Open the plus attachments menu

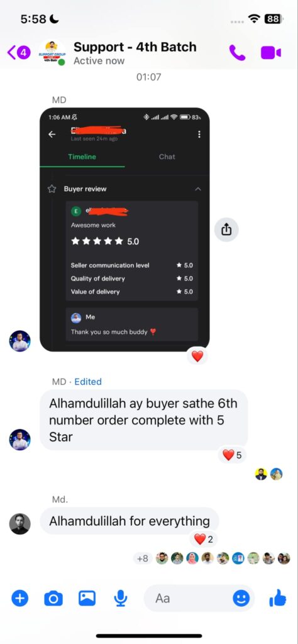point(19,599)
